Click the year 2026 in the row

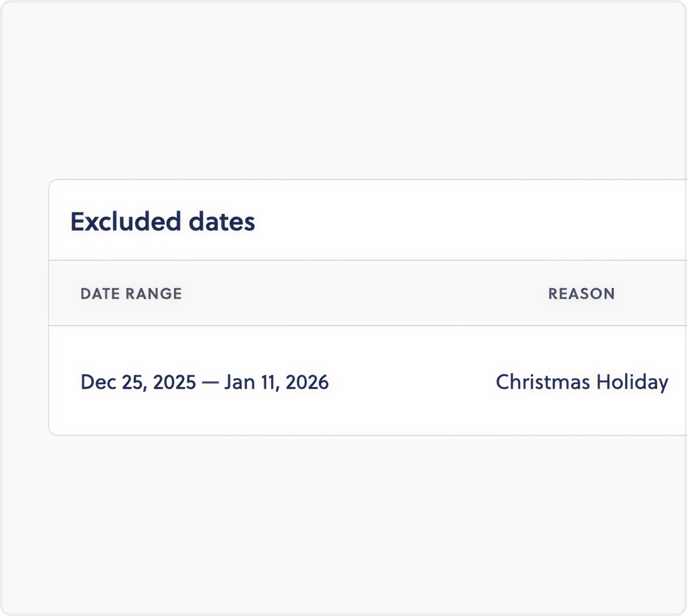click(307, 382)
